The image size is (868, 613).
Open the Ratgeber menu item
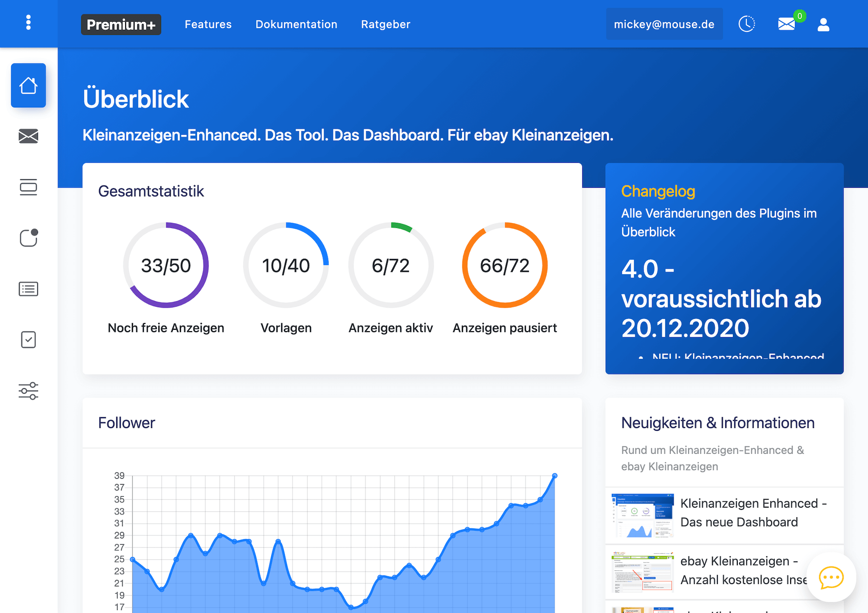[x=386, y=24]
